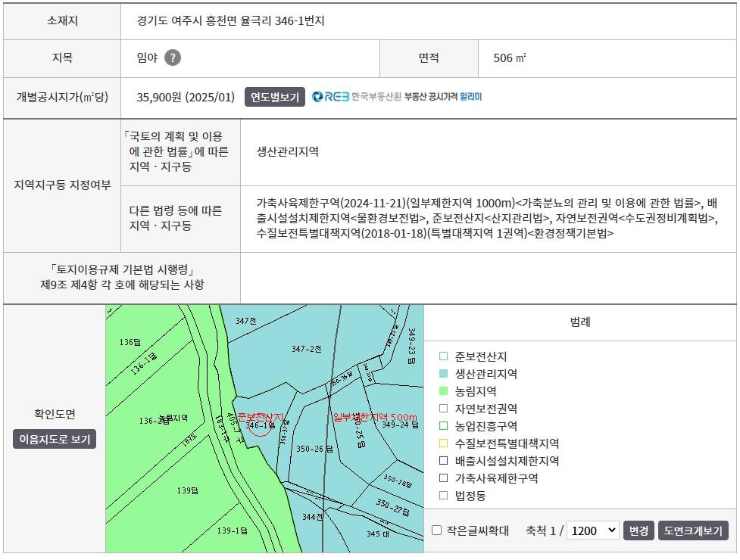
Task: Click parcel 344전 on the map
Action: 313,517
